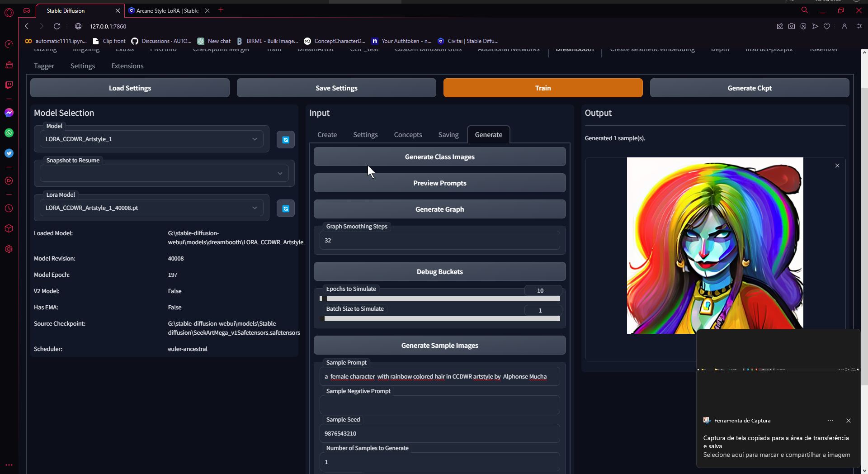Select the Generate input tab

489,135
